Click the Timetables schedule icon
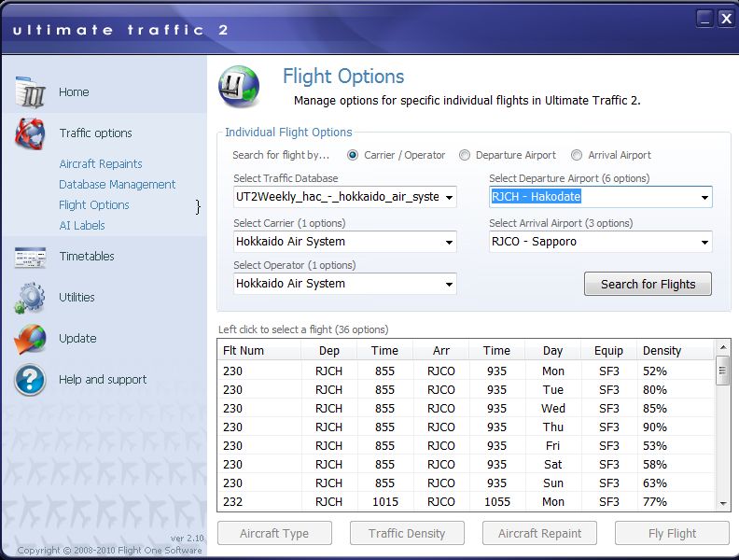This screenshot has width=739, height=560. (x=30, y=257)
